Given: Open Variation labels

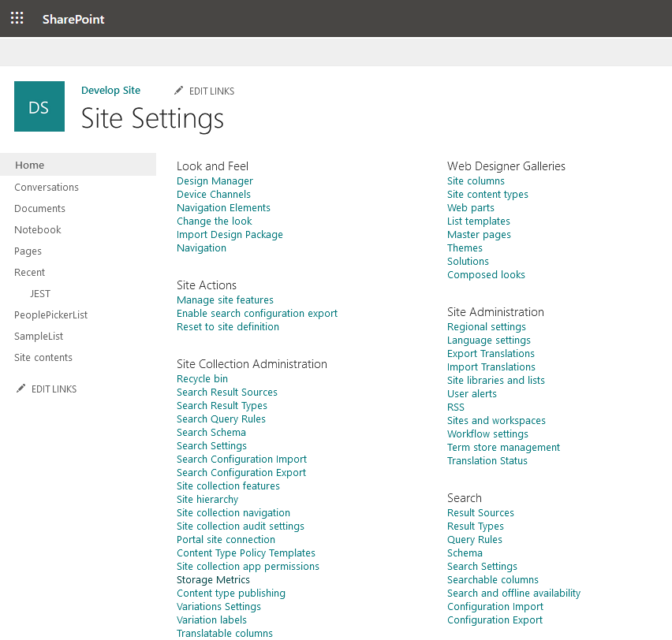Looking at the screenshot, I should 211,620.
